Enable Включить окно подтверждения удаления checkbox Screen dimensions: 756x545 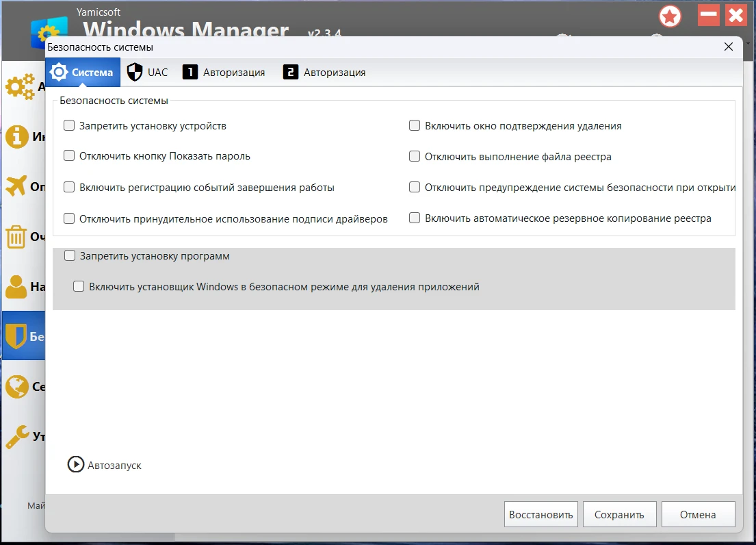pos(415,126)
